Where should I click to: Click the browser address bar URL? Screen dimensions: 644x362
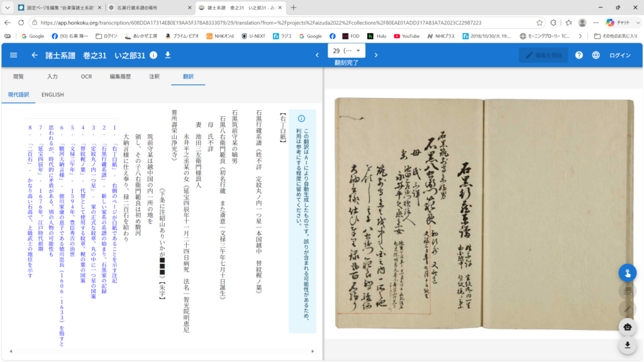[261, 23]
